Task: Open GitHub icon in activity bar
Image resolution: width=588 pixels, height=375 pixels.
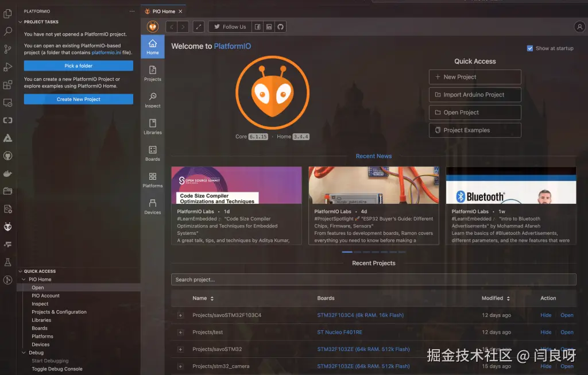Action: pos(7,156)
